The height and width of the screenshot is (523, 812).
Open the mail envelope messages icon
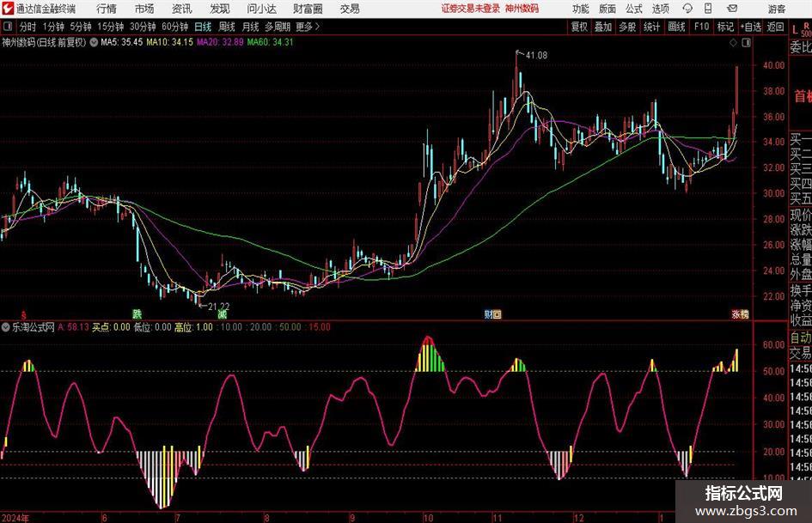coord(732,9)
